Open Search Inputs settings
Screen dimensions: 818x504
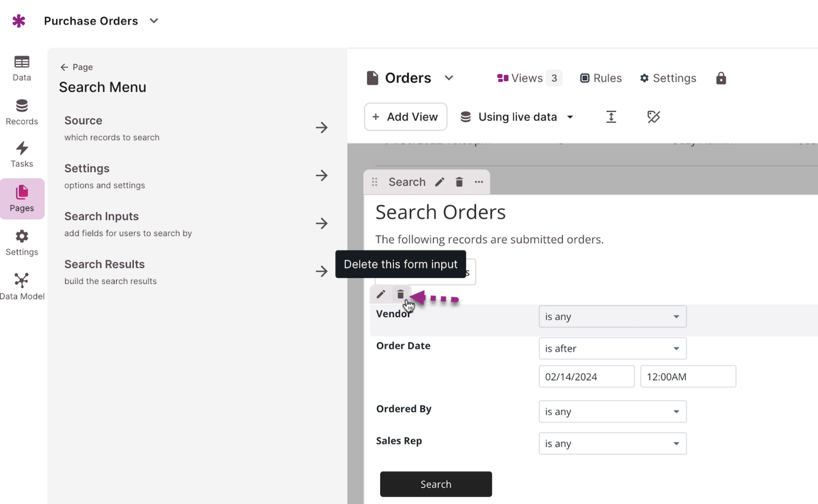[x=196, y=223]
